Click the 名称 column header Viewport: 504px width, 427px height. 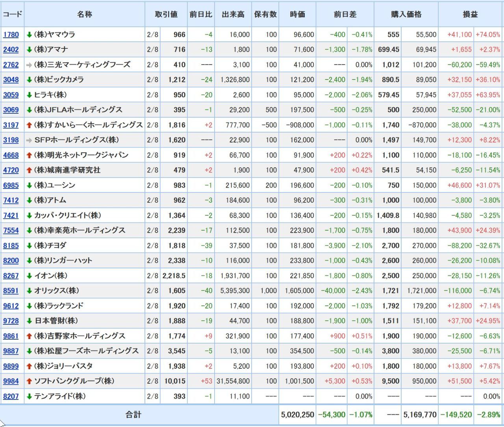[85, 14]
